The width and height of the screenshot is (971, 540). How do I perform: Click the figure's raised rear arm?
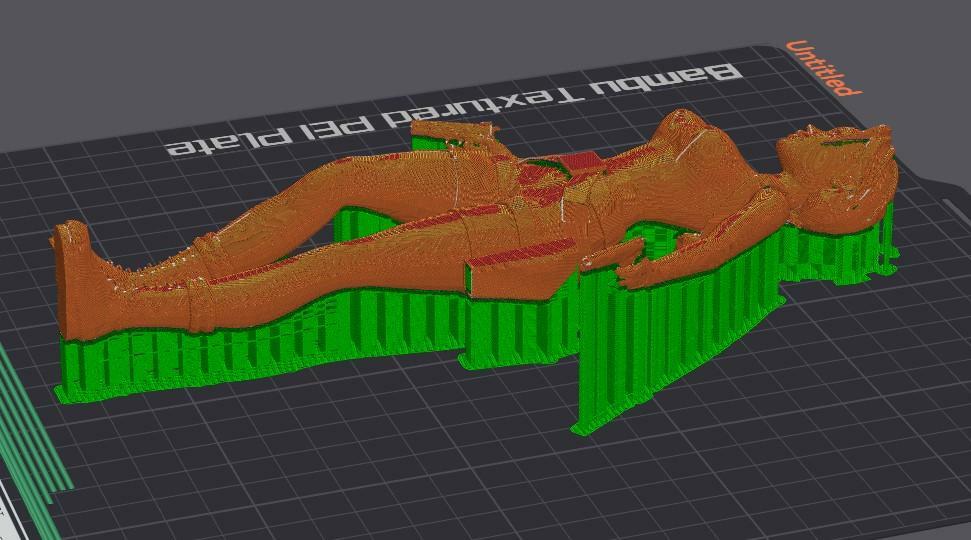click(455, 137)
